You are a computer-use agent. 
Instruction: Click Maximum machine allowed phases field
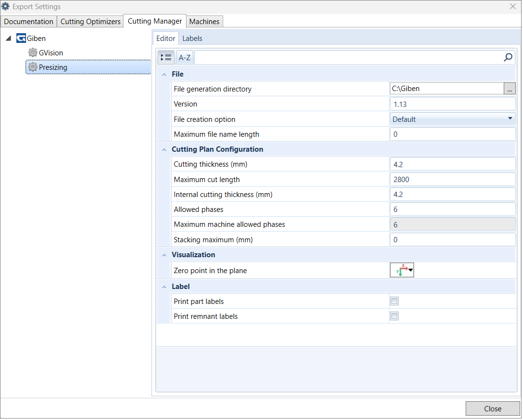(x=453, y=225)
